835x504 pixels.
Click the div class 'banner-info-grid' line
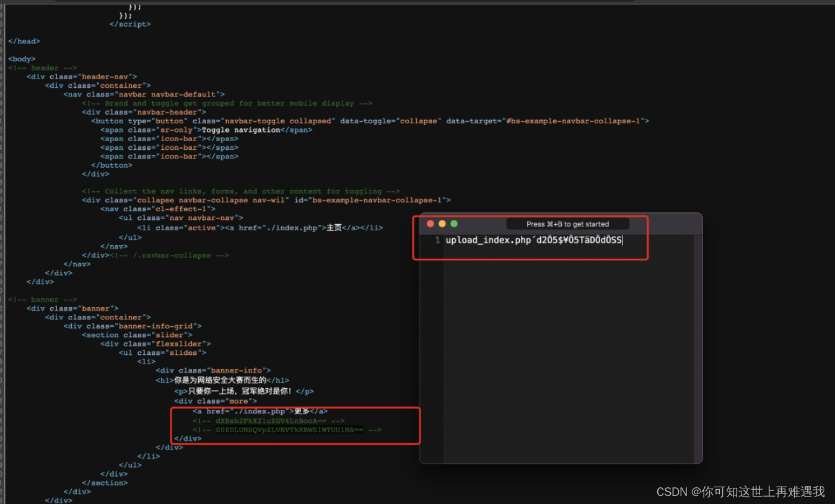pyautogui.click(x=133, y=326)
